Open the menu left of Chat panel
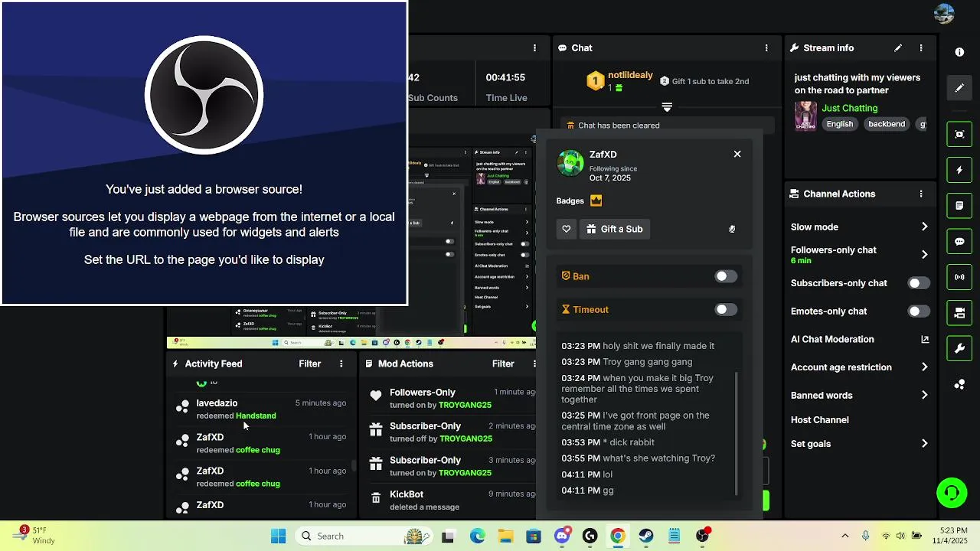The width and height of the screenshot is (980, 551). click(x=534, y=47)
